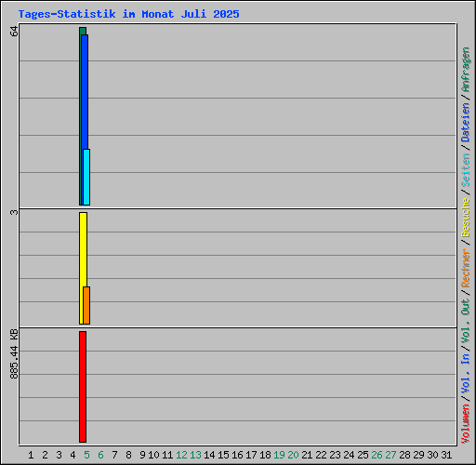Click the title 'Tages-Statistik im Monat Juli 2025'
This screenshot has height=465, width=476.
coord(128,14)
